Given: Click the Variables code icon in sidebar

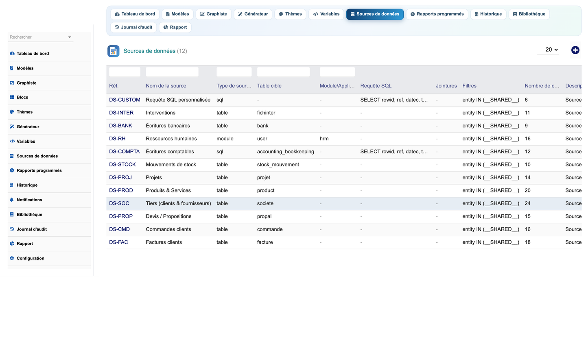Looking at the screenshot, I should coord(12,142).
